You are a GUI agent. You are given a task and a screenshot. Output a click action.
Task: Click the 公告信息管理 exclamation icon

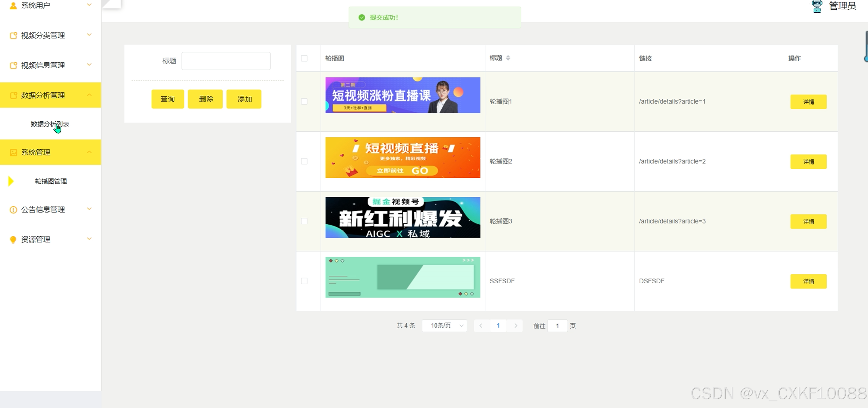click(x=13, y=210)
